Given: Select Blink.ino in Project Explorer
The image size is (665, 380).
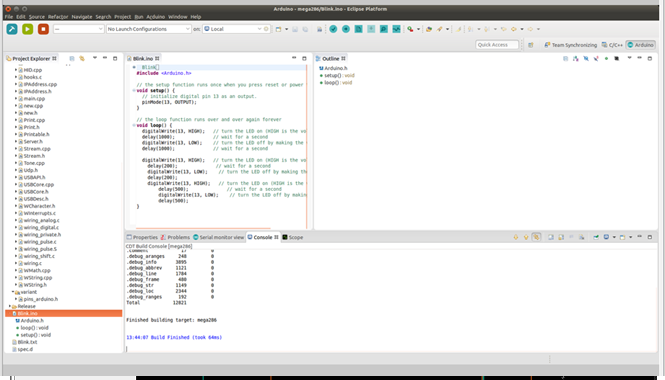Looking at the screenshot, I should 64,313.
